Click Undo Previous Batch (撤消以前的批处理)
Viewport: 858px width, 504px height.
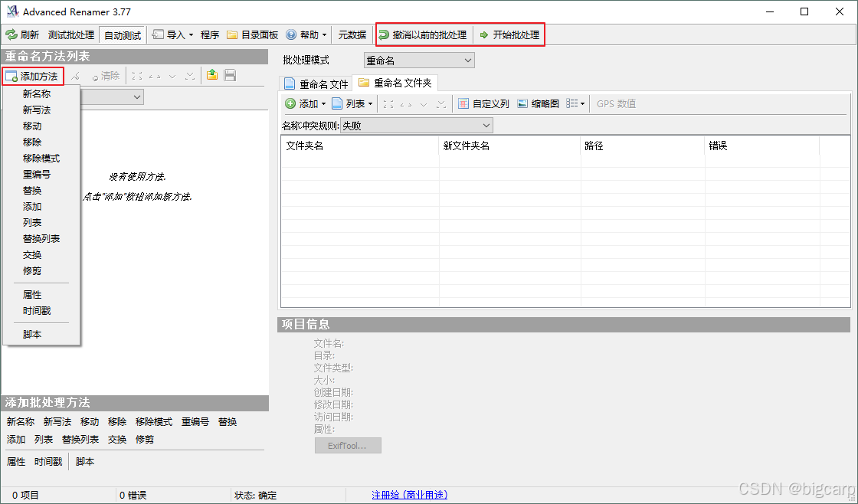click(424, 35)
